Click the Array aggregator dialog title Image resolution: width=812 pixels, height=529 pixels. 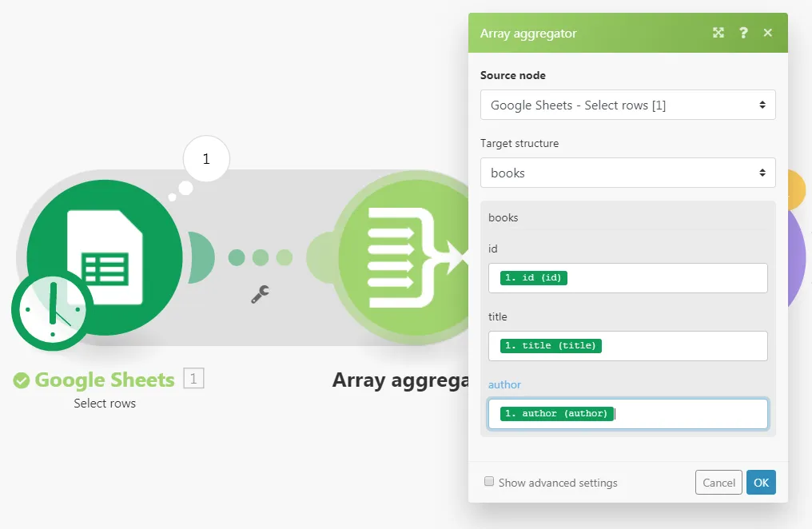528,34
